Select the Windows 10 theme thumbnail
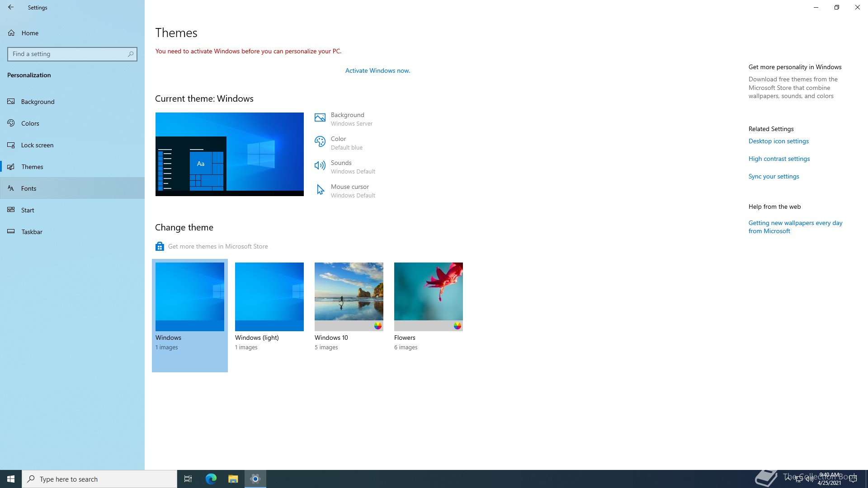Screen dimensions: 868x488 click(x=349, y=296)
